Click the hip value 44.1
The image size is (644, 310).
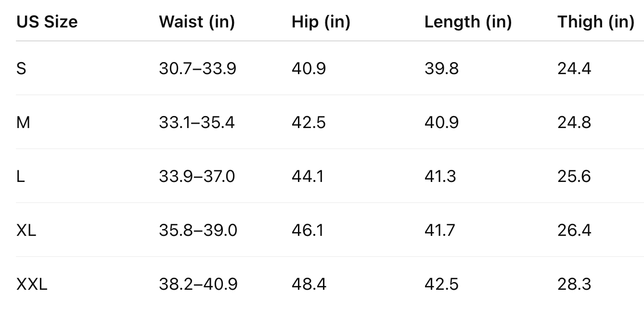tap(308, 176)
